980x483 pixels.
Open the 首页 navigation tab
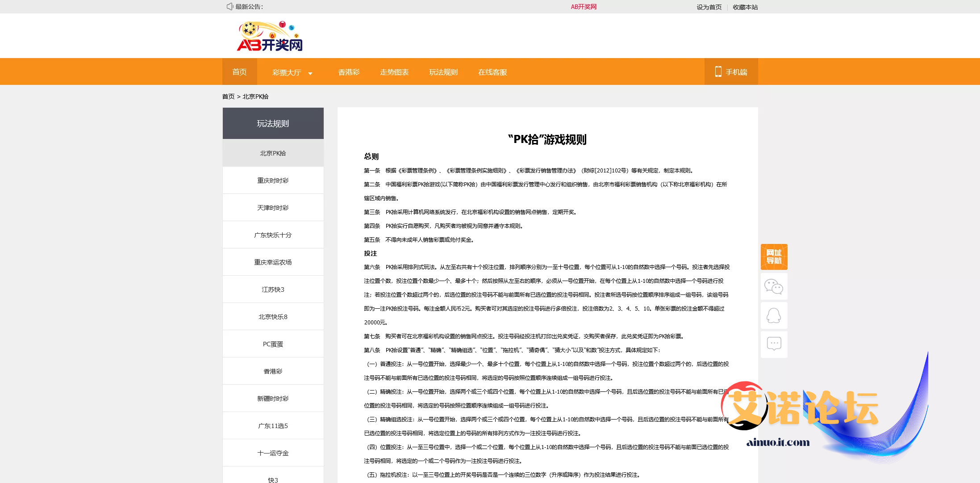click(x=239, y=72)
